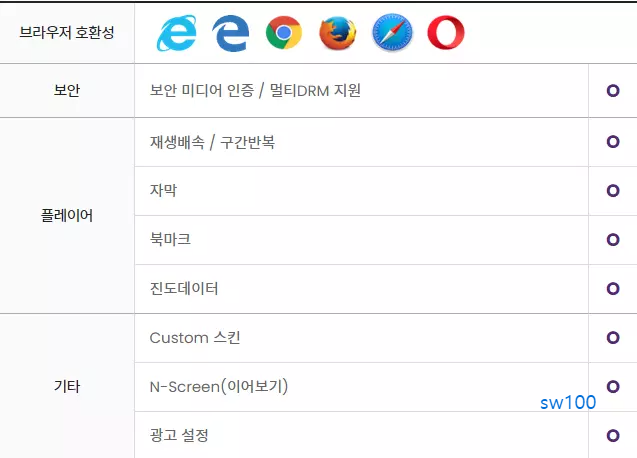Click the 자막 feature text
Viewport: 637px width, 458px height.
click(163, 190)
